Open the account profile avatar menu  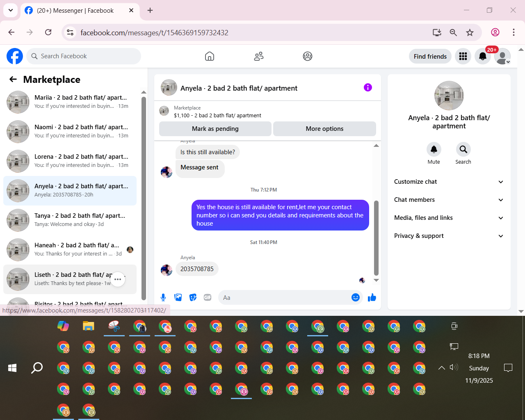point(502,56)
